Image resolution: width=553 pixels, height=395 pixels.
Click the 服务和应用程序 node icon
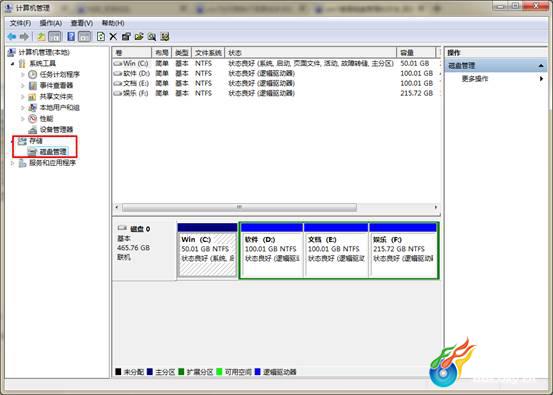(x=22, y=163)
